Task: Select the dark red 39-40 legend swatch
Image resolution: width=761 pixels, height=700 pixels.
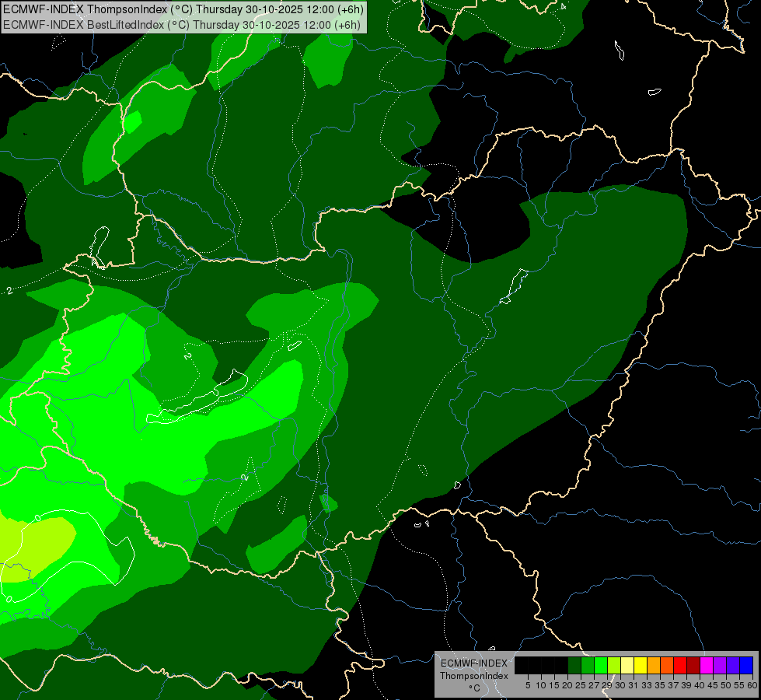Action: click(x=693, y=665)
